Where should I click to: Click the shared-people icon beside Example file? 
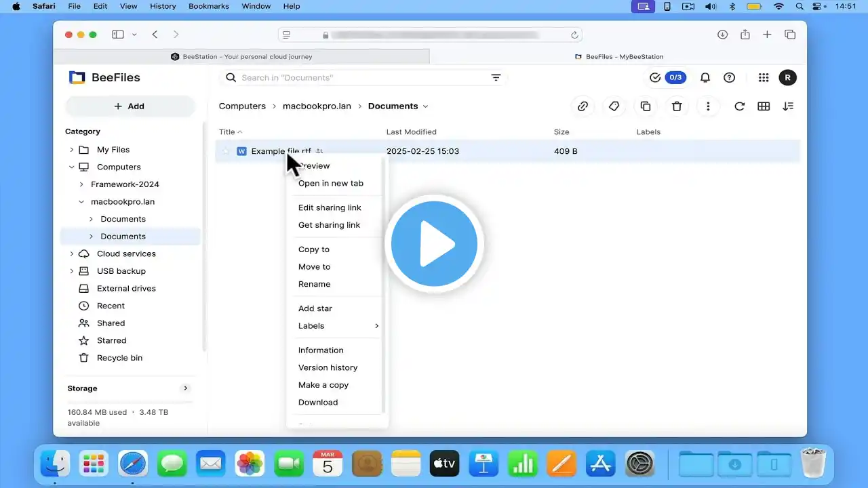320,151
